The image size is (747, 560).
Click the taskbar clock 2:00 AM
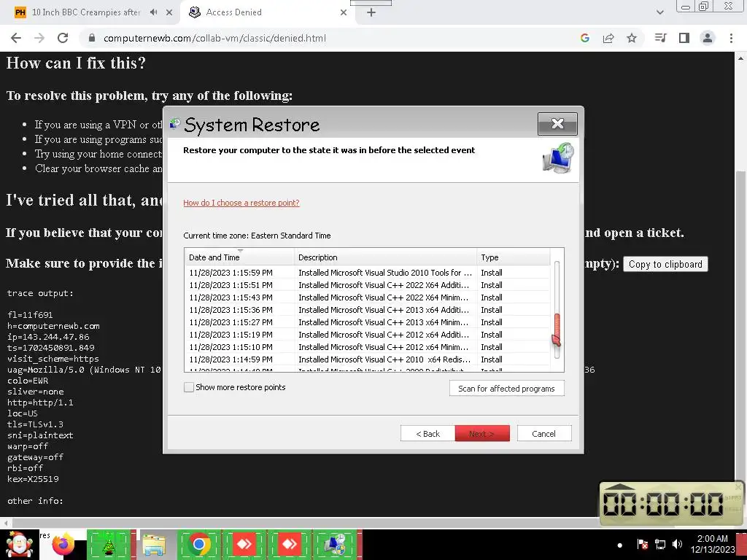click(x=713, y=544)
